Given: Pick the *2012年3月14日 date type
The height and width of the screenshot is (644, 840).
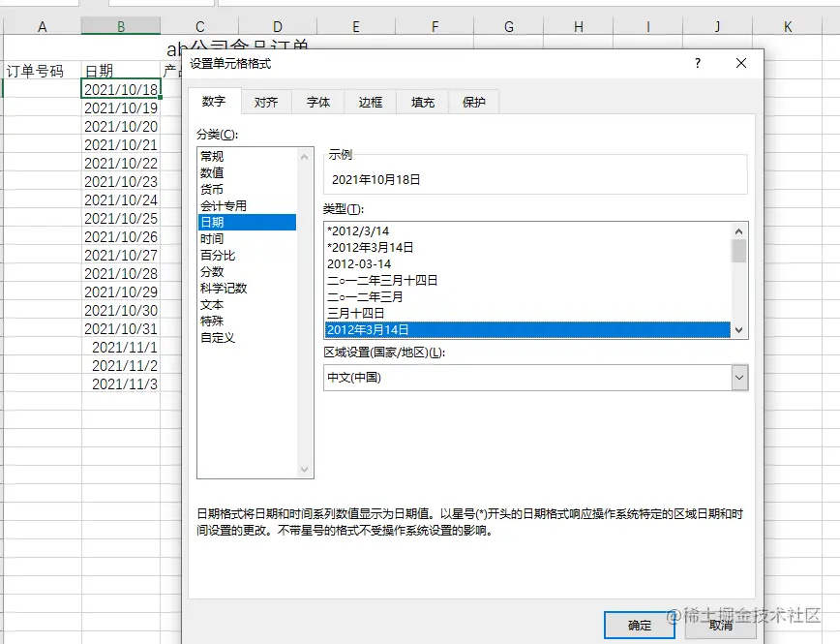Looking at the screenshot, I should (x=527, y=247).
